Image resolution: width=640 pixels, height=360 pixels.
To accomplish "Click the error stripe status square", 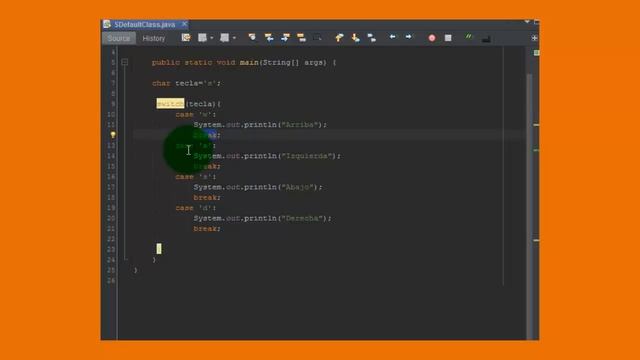I will [536, 53].
